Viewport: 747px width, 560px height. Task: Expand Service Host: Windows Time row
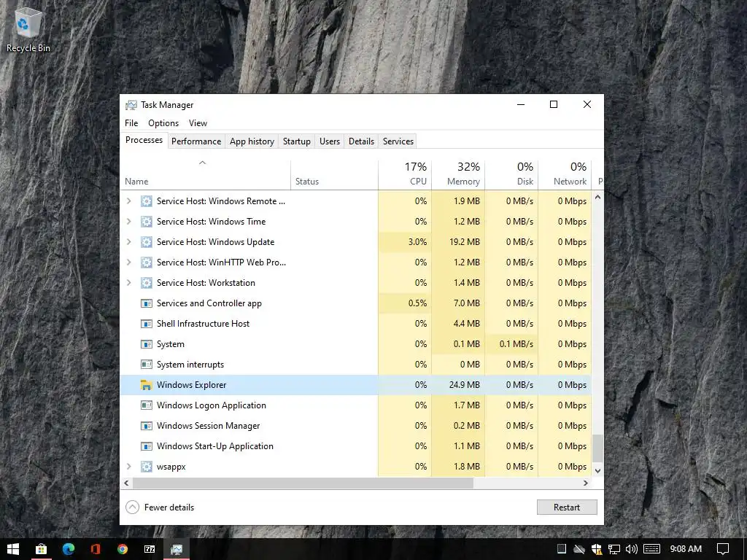[128, 222]
